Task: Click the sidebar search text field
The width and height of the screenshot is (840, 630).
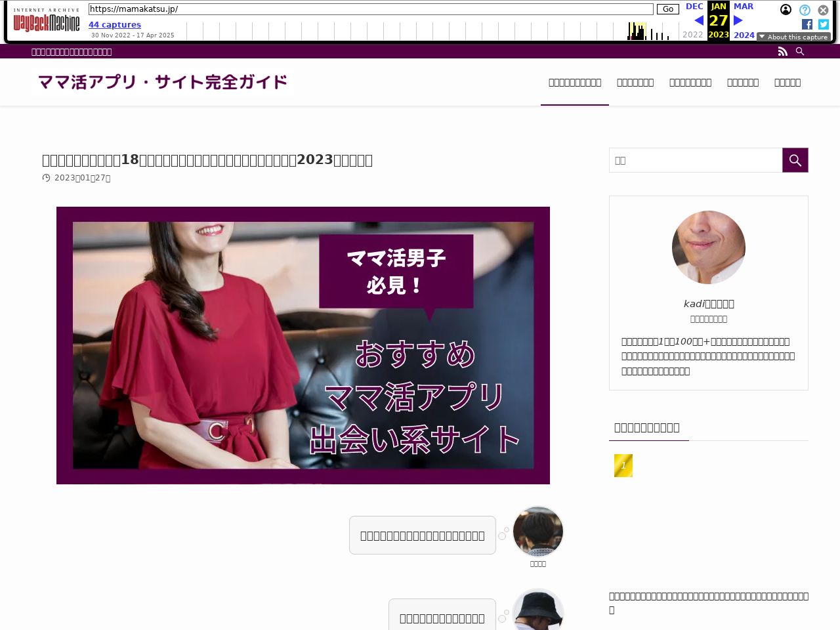Action: tap(696, 160)
